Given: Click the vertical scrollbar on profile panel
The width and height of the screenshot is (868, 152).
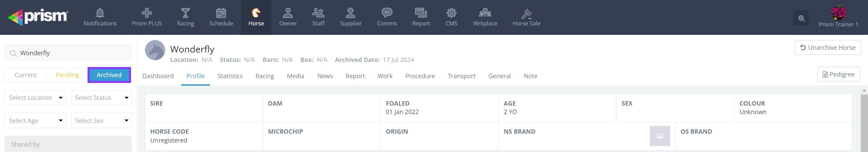Looking at the screenshot, I should [864, 122].
